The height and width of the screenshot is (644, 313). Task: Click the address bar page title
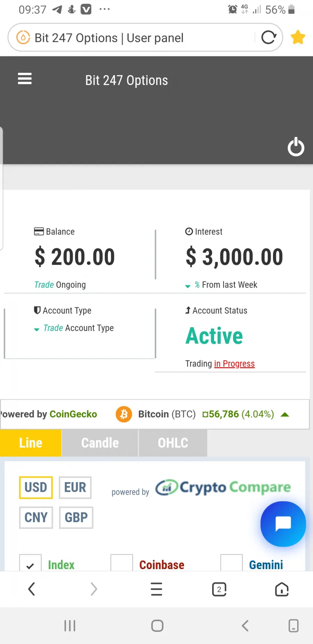[x=109, y=38]
